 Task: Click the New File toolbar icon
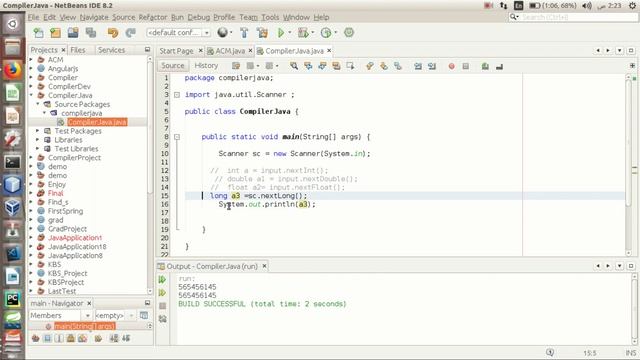(38, 33)
